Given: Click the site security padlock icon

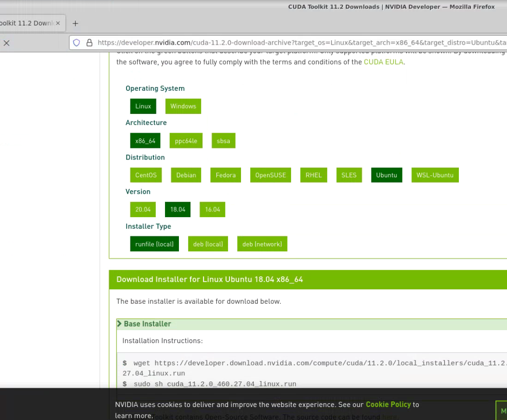Looking at the screenshot, I should coord(89,43).
